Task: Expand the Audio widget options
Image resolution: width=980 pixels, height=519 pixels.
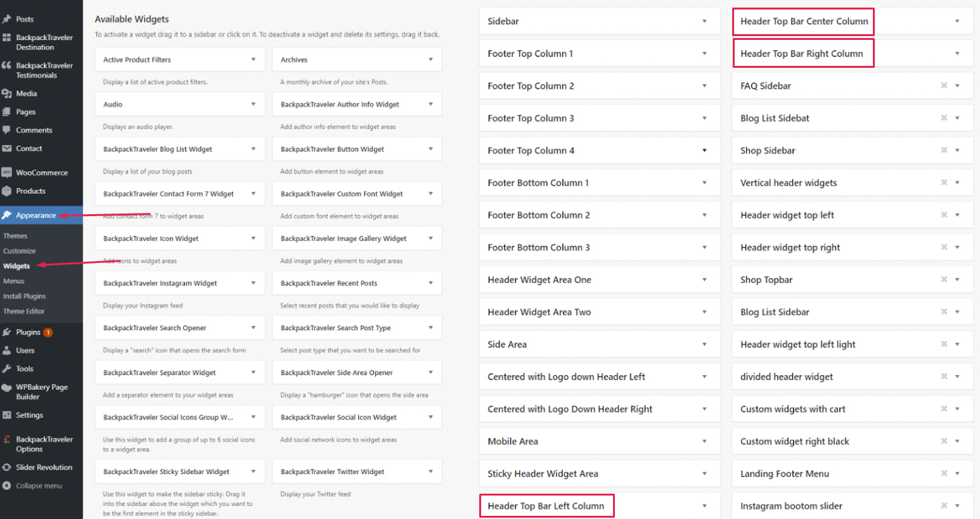Action: [x=253, y=104]
